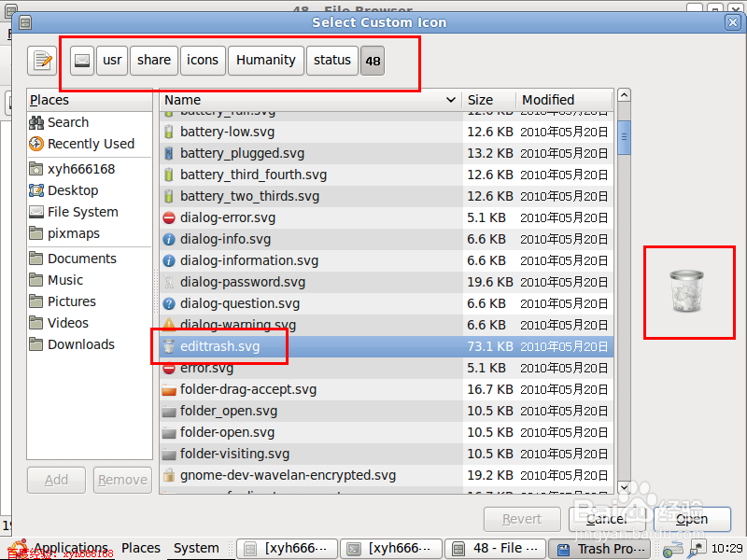Select battery_third_fourth.svg file
Screen dimensions: 747x560
pos(387,175)
